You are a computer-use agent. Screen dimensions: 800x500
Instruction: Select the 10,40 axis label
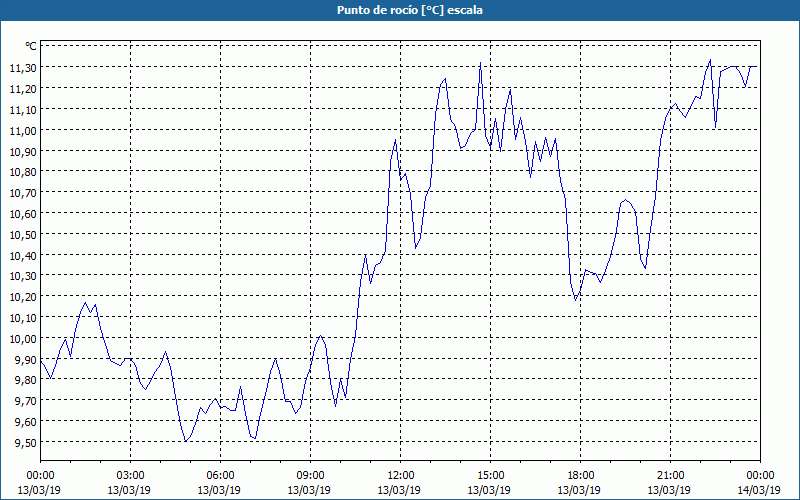tap(23, 255)
